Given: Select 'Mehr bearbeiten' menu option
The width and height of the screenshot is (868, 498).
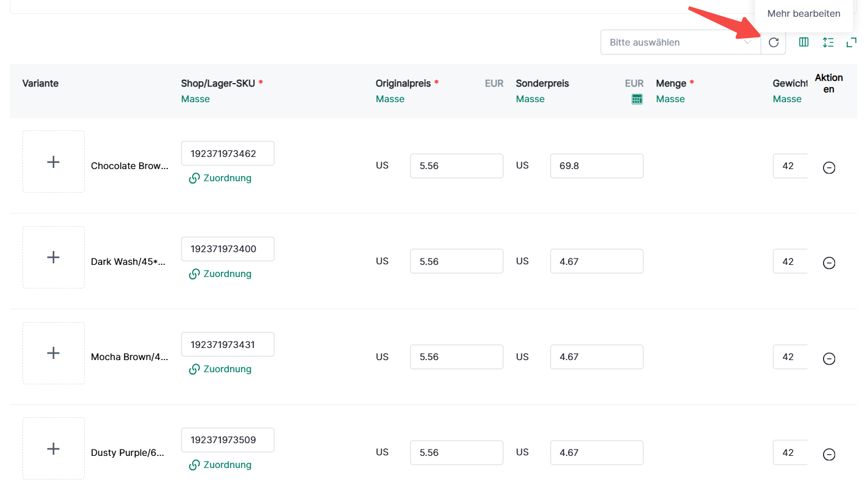Looking at the screenshot, I should pyautogui.click(x=803, y=13).
